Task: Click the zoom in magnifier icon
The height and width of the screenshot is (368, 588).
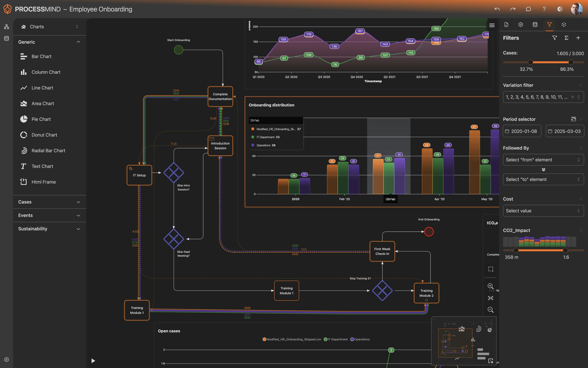Action: pyautogui.click(x=490, y=286)
